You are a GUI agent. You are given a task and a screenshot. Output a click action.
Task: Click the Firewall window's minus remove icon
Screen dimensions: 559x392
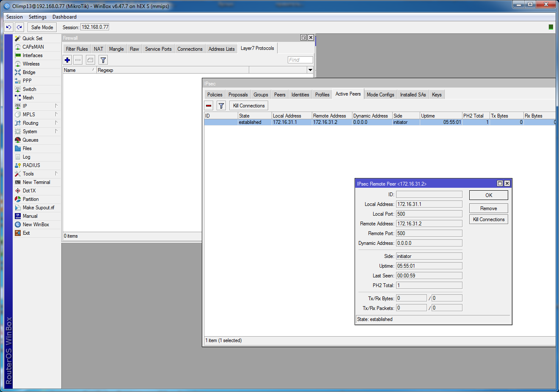click(x=78, y=60)
